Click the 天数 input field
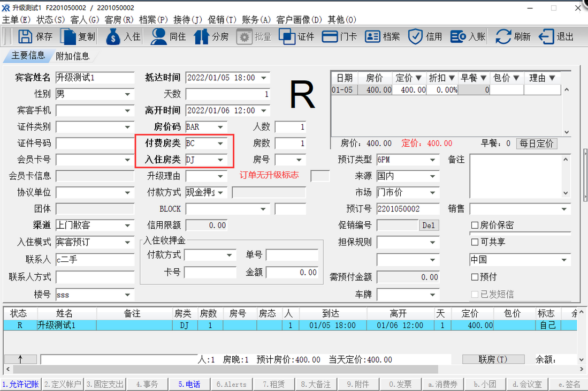The image size is (588, 391). [227, 94]
